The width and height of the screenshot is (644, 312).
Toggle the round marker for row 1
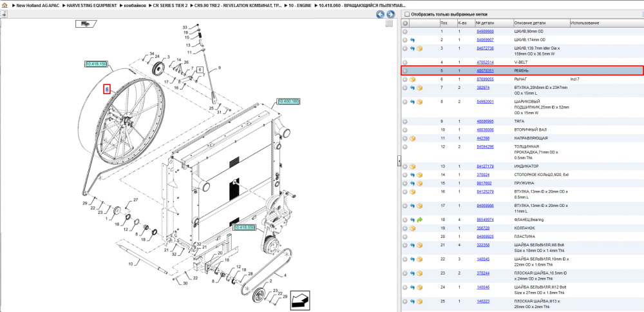[405, 32]
